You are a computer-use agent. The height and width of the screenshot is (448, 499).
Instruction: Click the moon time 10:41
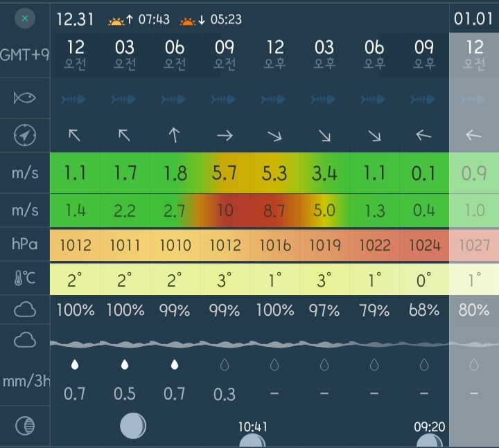253,427
